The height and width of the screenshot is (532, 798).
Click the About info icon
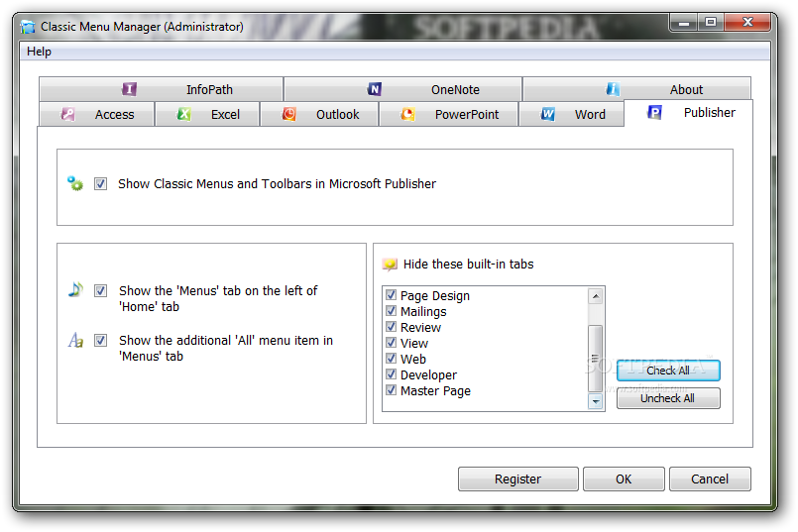tap(613, 89)
